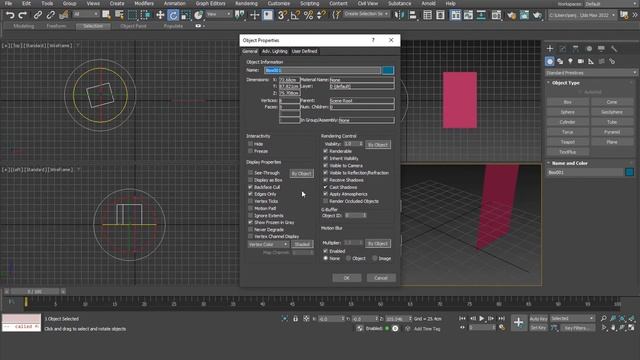
Task: Open the Render Setup teapot icon
Action: (x=511, y=15)
